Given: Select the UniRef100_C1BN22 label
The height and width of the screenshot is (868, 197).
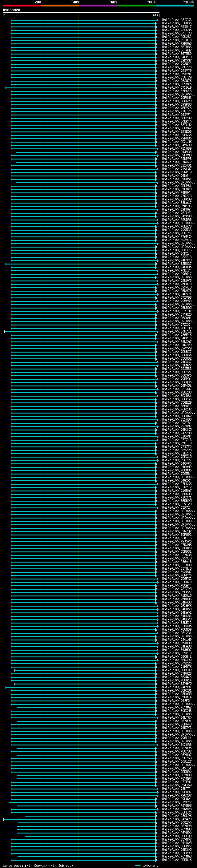Looking at the screenshot, I should point(177,365).
